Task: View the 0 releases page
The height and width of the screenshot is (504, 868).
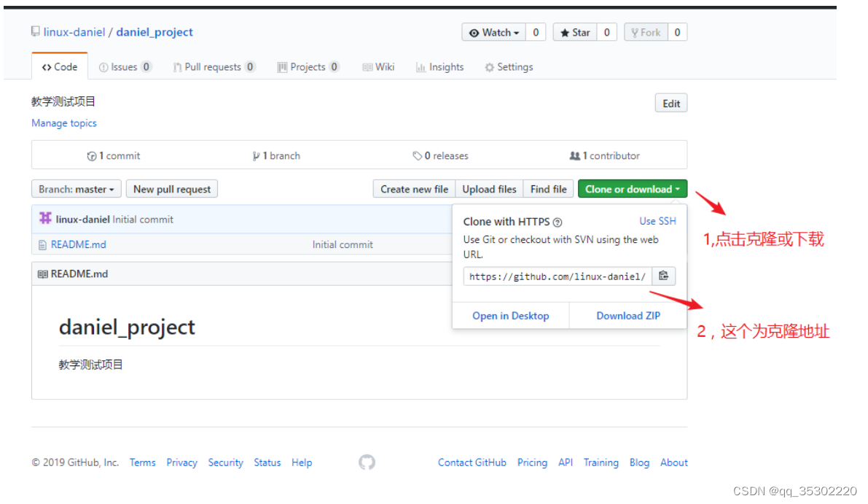Action: (x=441, y=155)
